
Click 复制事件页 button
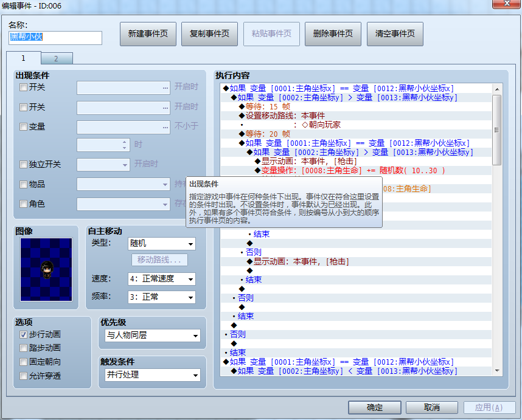pyautogui.click(x=209, y=34)
